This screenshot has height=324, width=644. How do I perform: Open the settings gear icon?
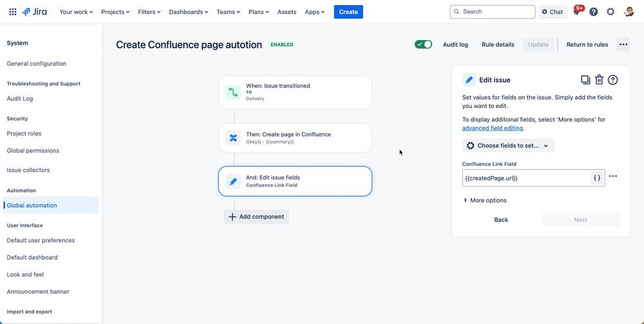[x=610, y=12]
